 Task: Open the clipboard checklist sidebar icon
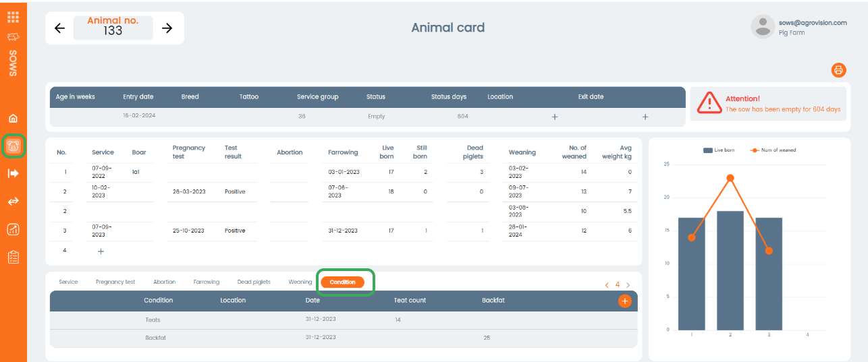(x=13, y=257)
